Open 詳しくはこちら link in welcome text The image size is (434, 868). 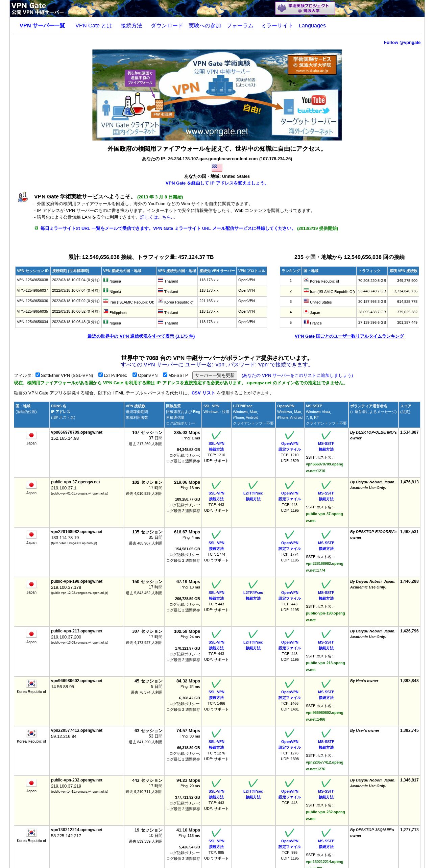pyautogui.click(x=158, y=217)
